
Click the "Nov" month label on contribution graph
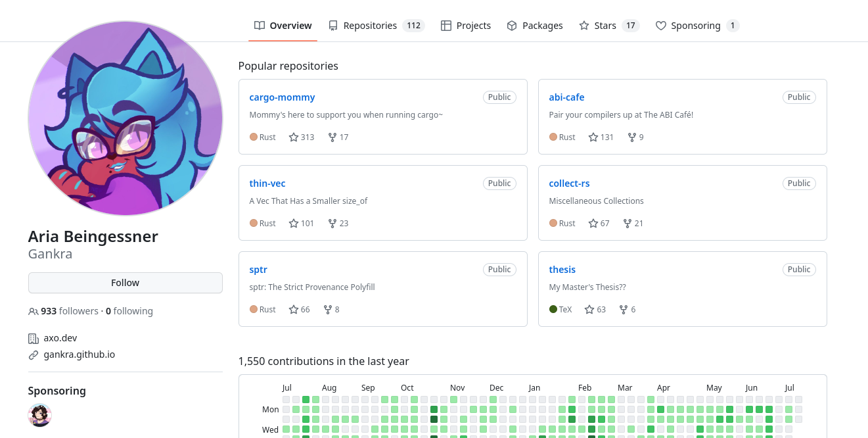point(457,388)
